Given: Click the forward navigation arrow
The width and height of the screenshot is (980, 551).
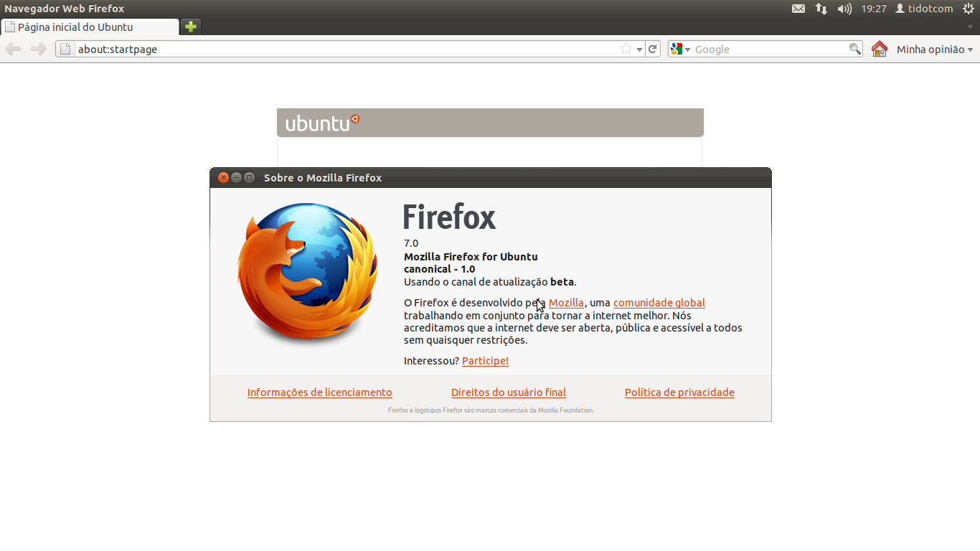Looking at the screenshot, I should (39, 49).
